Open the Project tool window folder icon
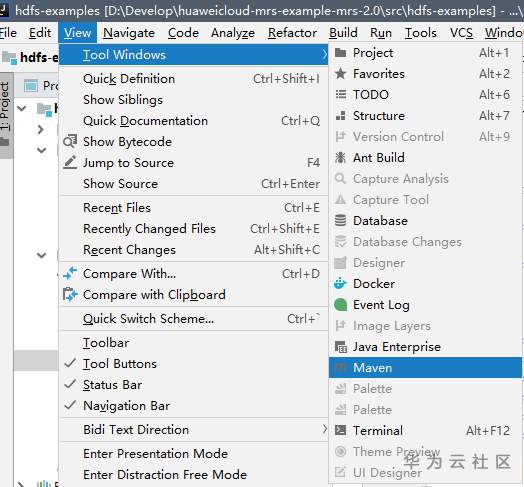Viewport: 524px width, 487px height. coord(340,53)
